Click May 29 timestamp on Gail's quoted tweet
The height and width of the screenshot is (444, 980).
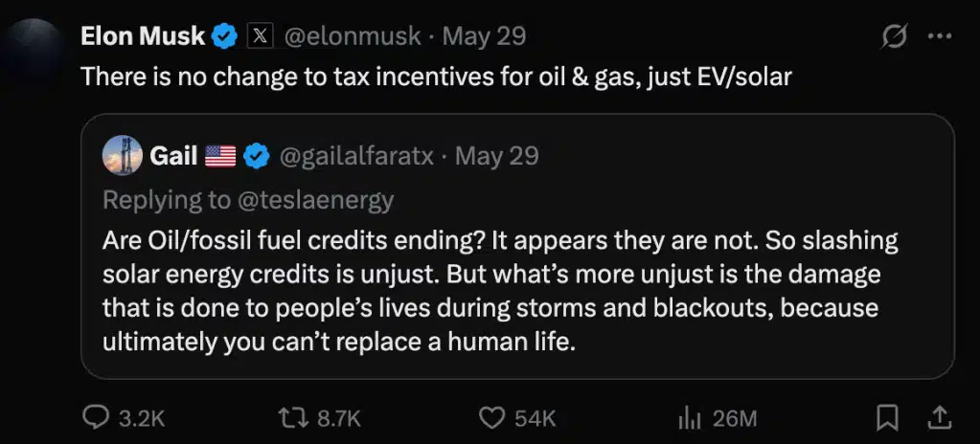pyautogui.click(x=496, y=156)
